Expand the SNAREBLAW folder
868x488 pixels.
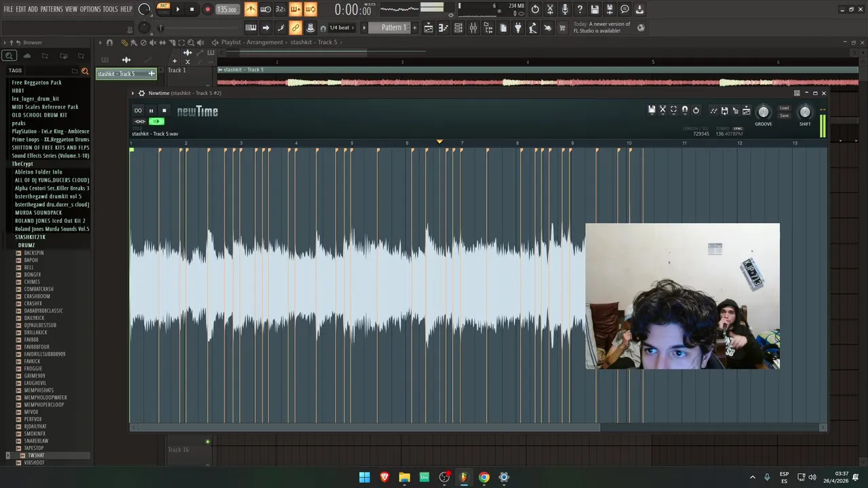pyautogui.click(x=36, y=441)
